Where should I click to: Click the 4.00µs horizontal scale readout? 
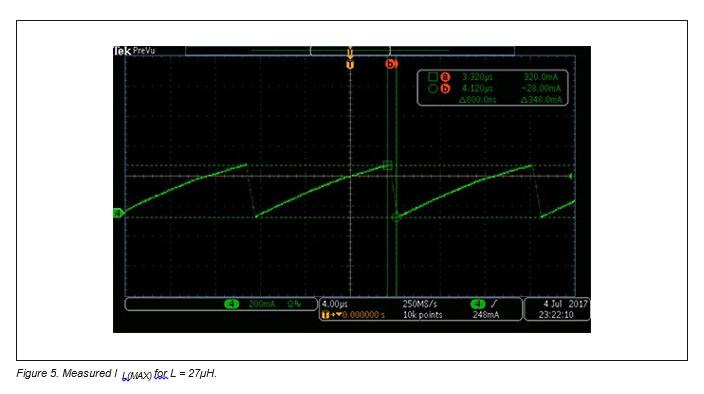pyautogui.click(x=334, y=304)
